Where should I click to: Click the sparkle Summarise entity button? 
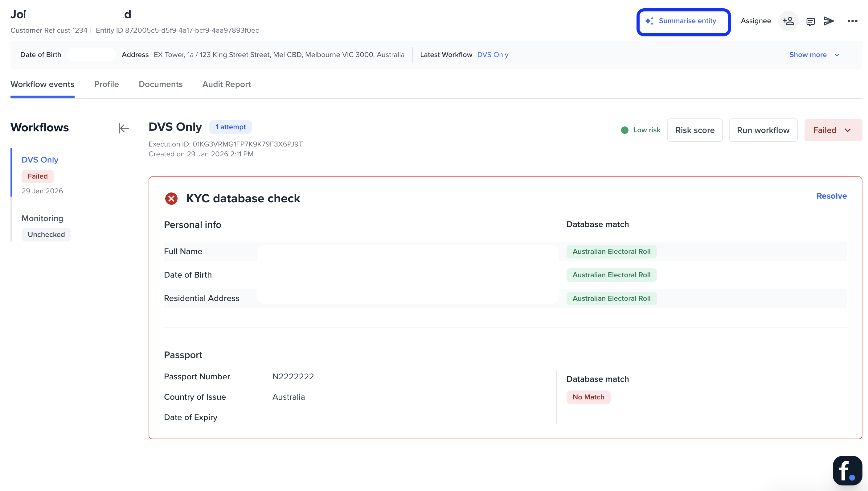pos(683,22)
